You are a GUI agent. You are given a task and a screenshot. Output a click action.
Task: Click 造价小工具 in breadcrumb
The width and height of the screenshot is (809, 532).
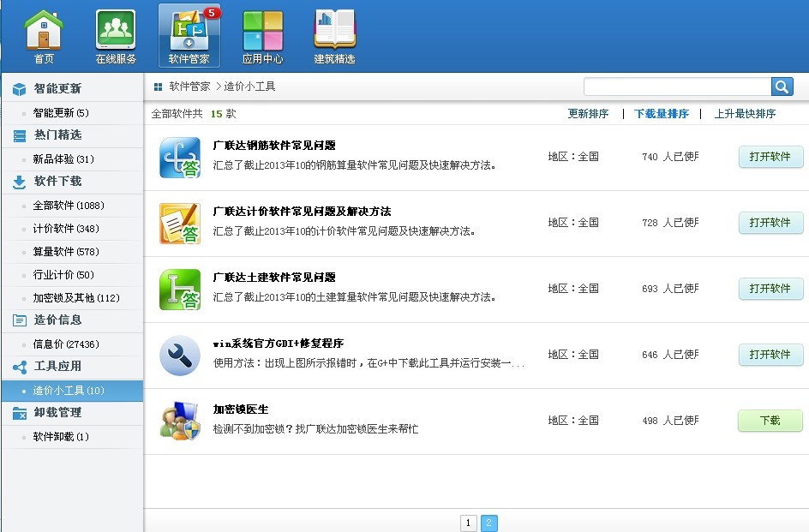pyautogui.click(x=249, y=87)
